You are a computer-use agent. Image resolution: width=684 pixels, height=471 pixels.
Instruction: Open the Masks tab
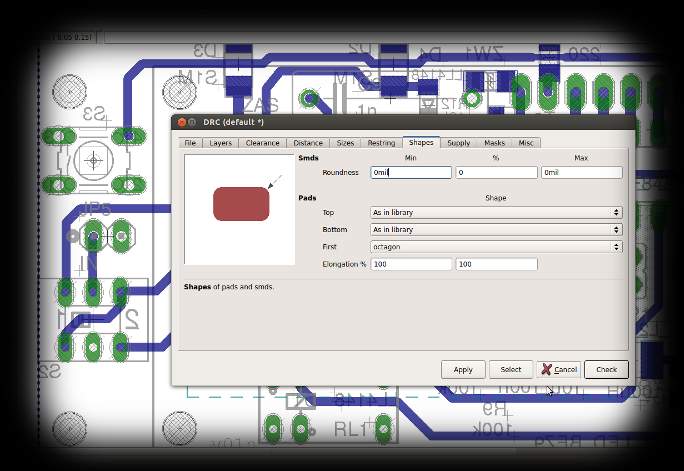pos(494,143)
